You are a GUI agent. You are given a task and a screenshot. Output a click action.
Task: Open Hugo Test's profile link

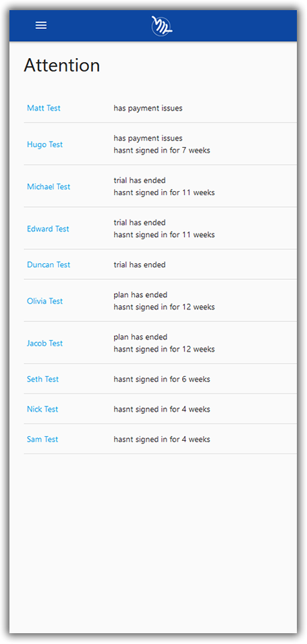pos(45,144)
